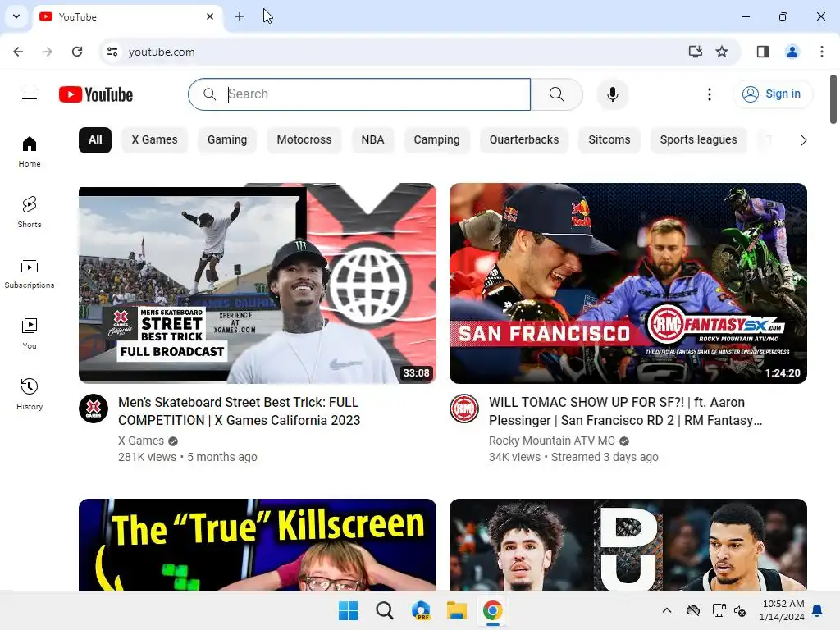Open YouTube settings three-dot menu

(x=710, y=94)
